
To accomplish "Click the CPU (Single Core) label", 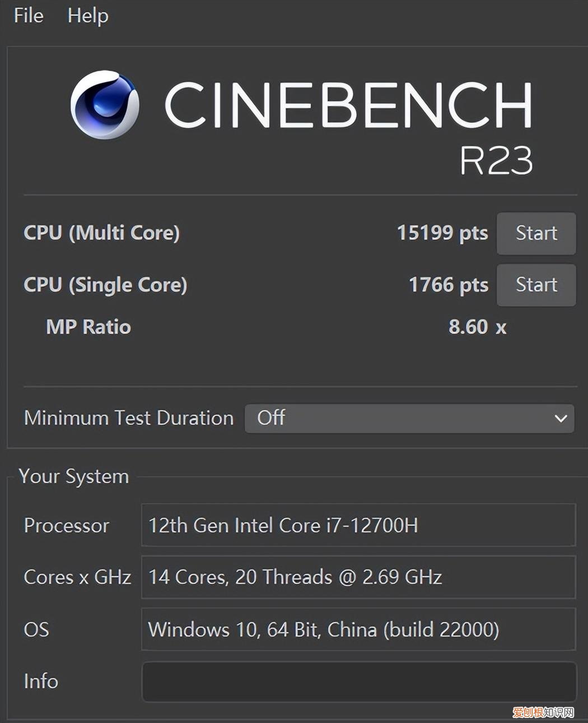I will click(x=105, y=285).
